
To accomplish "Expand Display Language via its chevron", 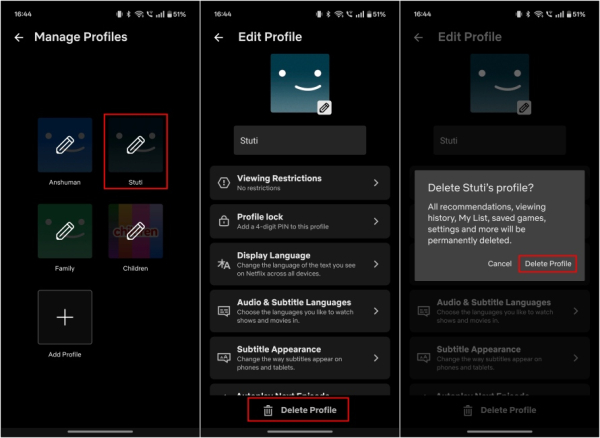I will click(376, 264).
